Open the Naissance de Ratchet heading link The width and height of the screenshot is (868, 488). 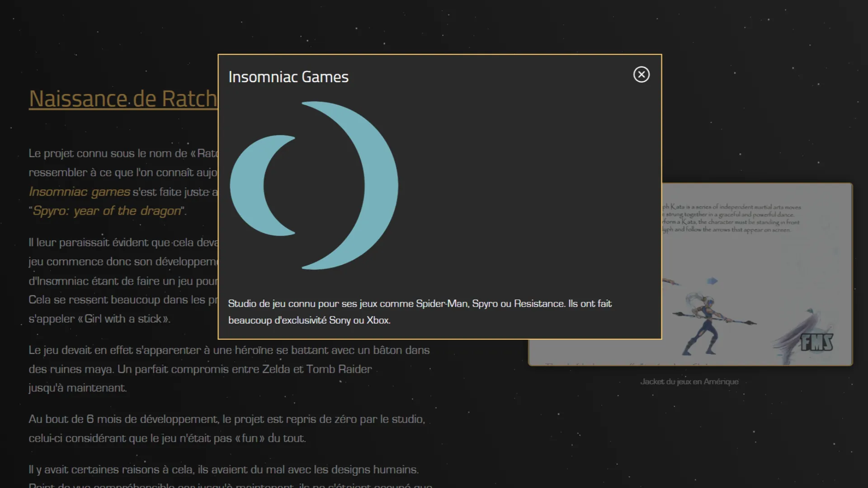[123, 99]
